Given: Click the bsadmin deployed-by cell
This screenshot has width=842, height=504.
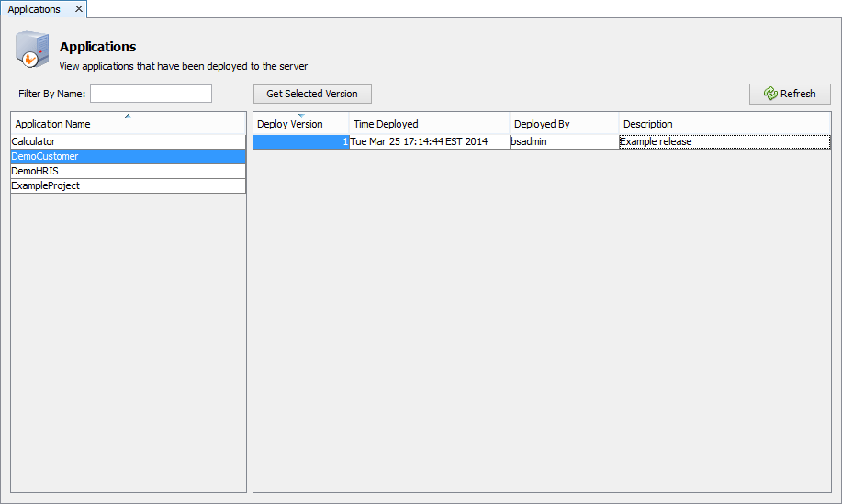Looking at the screenshot, I should click(x=564, y=142).
